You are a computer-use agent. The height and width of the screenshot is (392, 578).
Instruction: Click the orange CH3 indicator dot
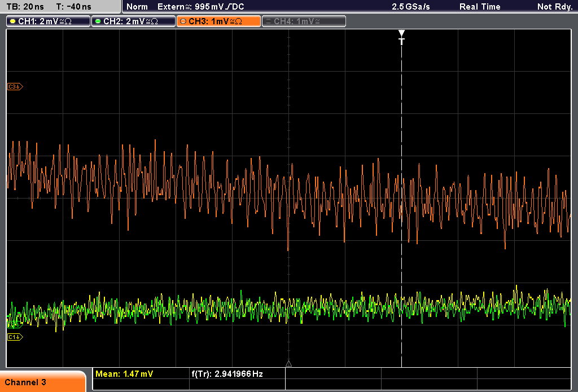[183, 21]
